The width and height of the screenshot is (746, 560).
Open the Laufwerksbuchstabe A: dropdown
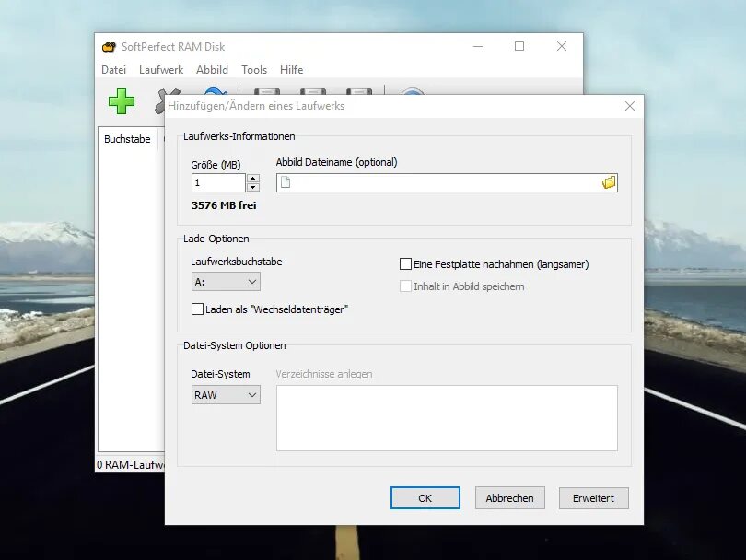[x=226, y=282]
